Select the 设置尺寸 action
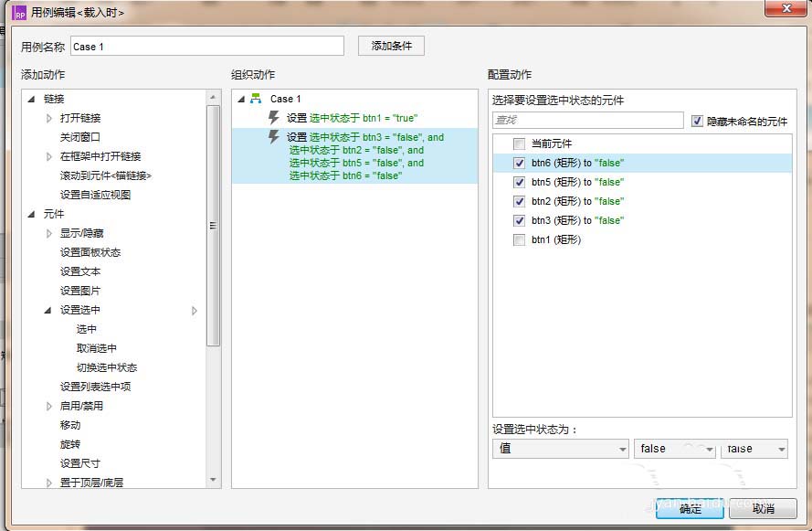The height and width of the screenshot is (531, 812). [79, 463]
